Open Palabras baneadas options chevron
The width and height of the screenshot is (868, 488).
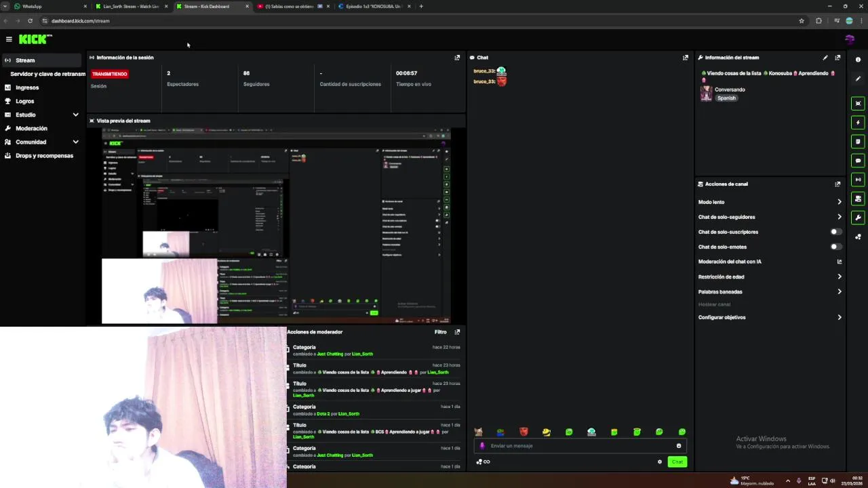click(x=839, y=291)
